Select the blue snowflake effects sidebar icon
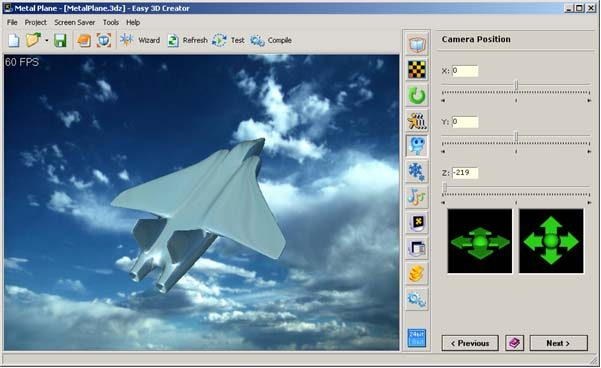This screenshot has width=601, height=368. [x=417, y=171]
